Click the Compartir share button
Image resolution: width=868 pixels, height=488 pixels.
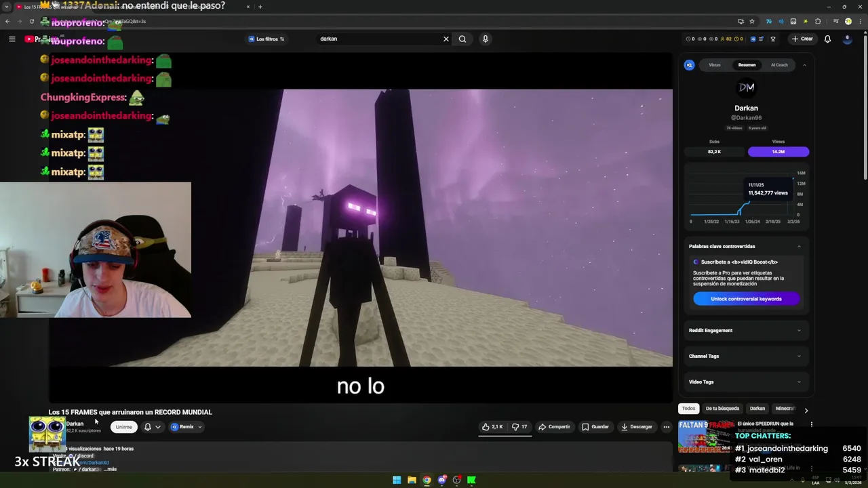[554, 427]
